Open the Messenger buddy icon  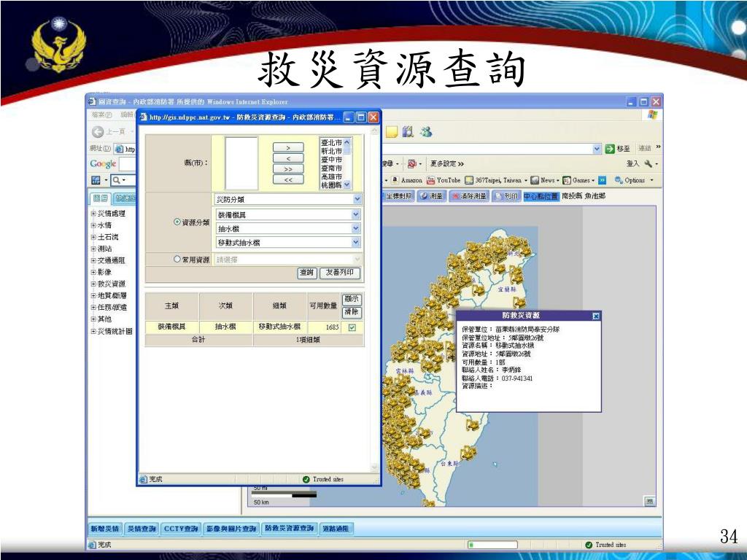[x=425, y=132]
